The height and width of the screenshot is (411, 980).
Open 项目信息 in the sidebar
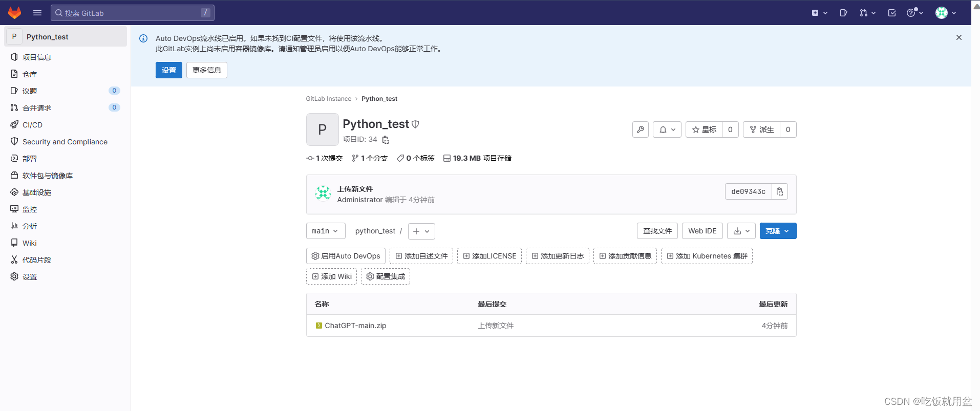click(x=66, y=57)
